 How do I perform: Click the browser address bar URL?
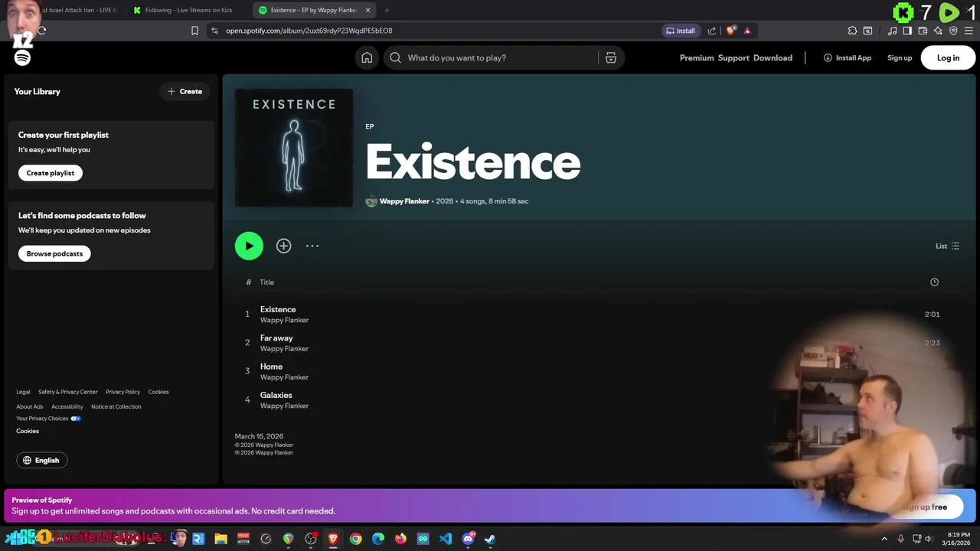(309, 31)
